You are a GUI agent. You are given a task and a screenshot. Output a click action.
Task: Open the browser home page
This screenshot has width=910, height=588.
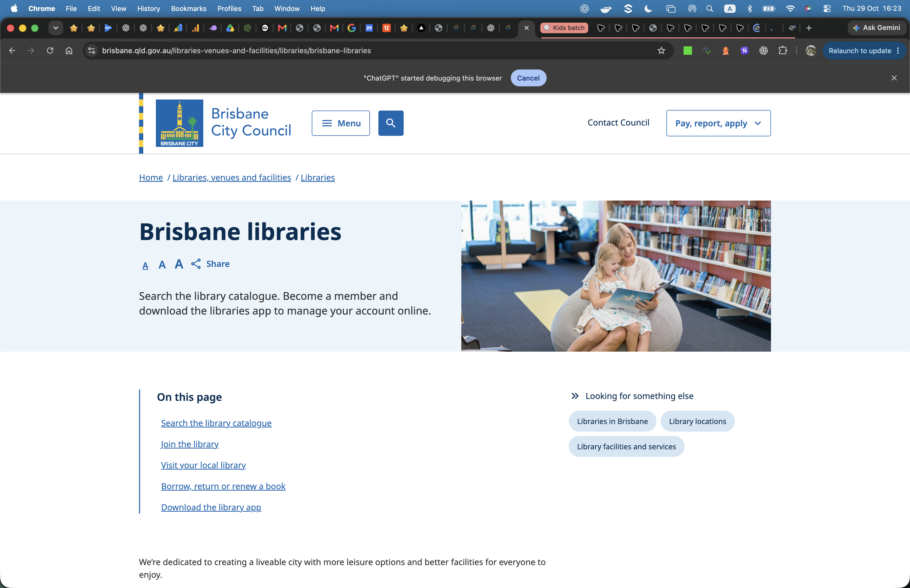coord(69,50)
